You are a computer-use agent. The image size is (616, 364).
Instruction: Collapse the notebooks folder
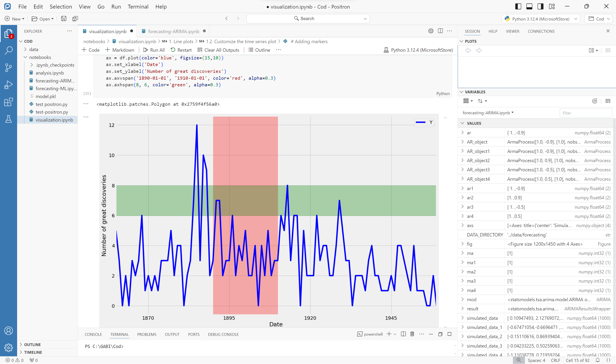25,57
